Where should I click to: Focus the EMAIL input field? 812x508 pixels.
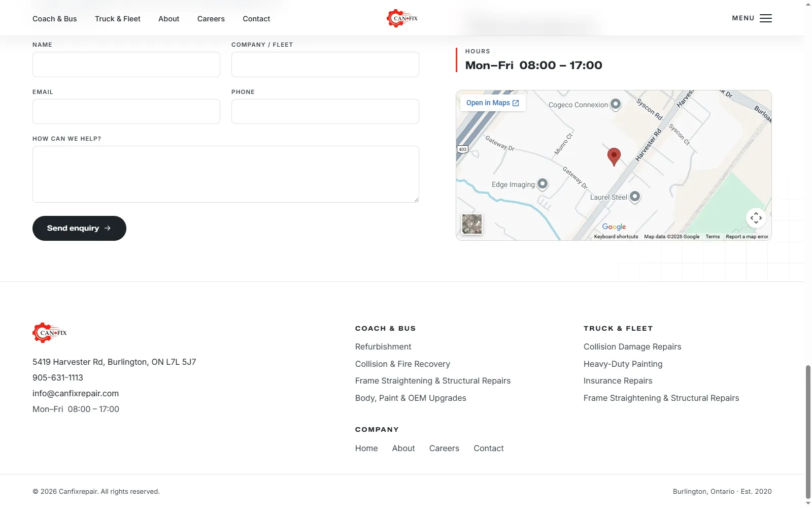click(x=126, y=112)
